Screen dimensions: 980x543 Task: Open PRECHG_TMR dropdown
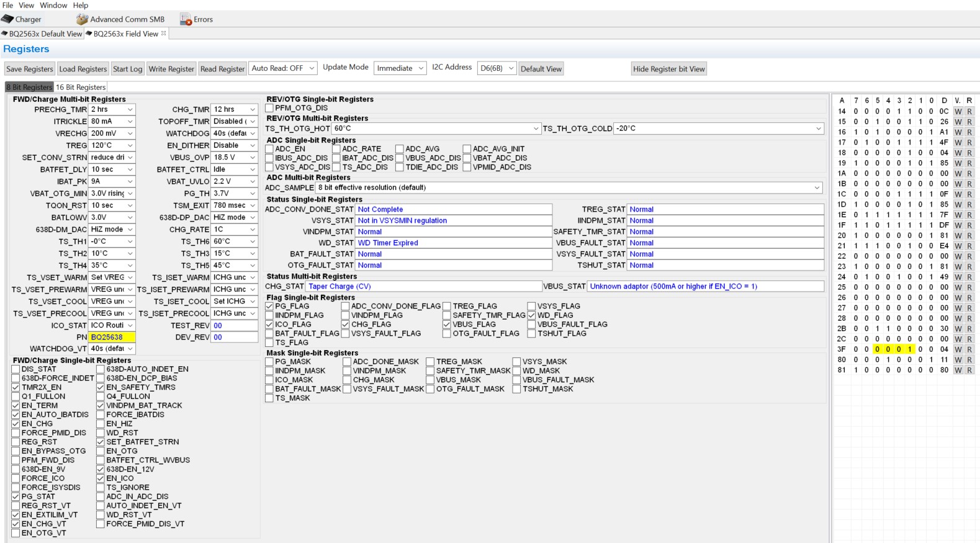coord(112,109)
